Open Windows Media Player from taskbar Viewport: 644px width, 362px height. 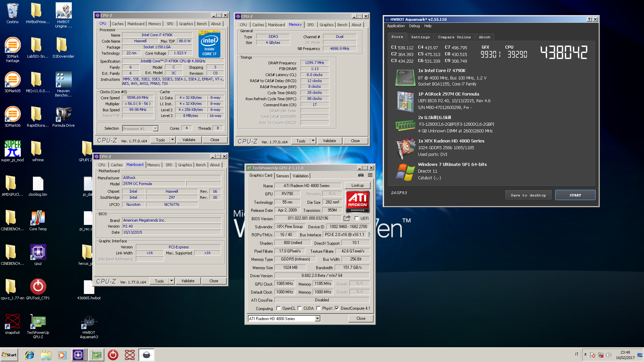point(62,355)
